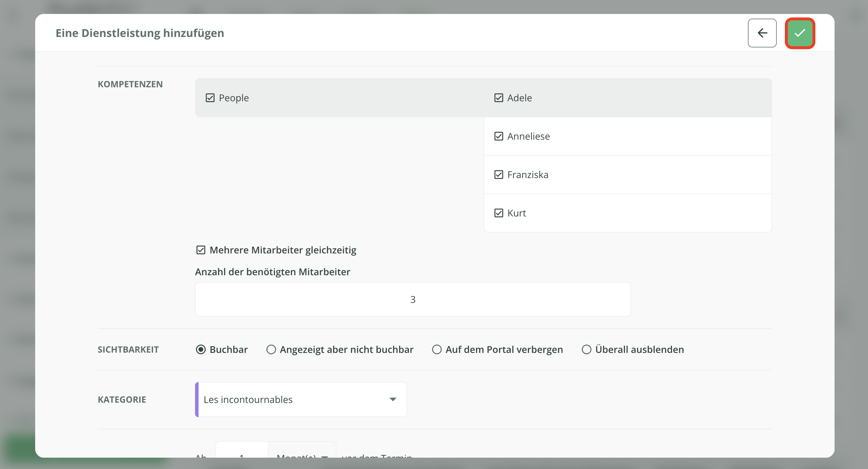Select Auf dem Portal verbergen

coord(437,350)
